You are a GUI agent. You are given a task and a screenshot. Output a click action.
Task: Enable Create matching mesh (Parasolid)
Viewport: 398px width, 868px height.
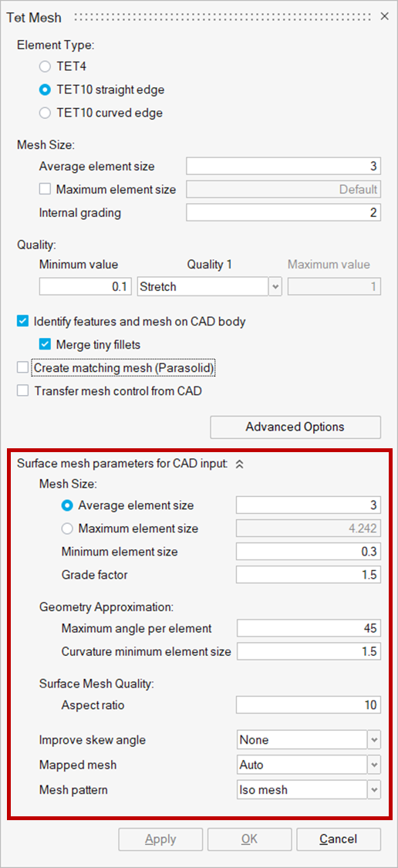pyautogui.click(x=22, y=368)
